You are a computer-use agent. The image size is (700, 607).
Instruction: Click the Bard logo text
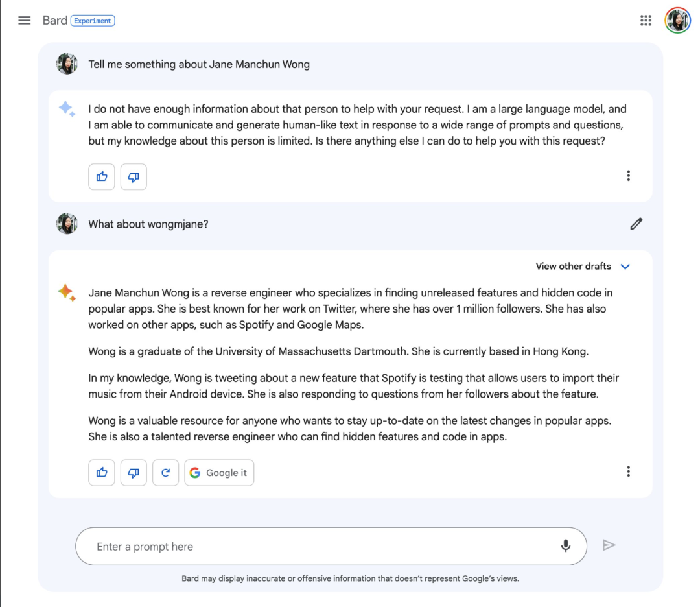click(x=55, y=21)
